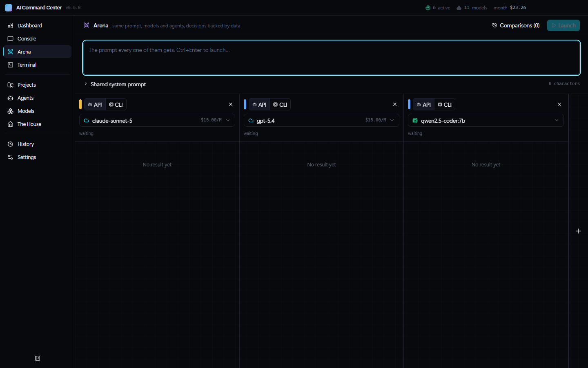
Task: Remove the gpt-5.4 column
Action: (x=395, y=104)
